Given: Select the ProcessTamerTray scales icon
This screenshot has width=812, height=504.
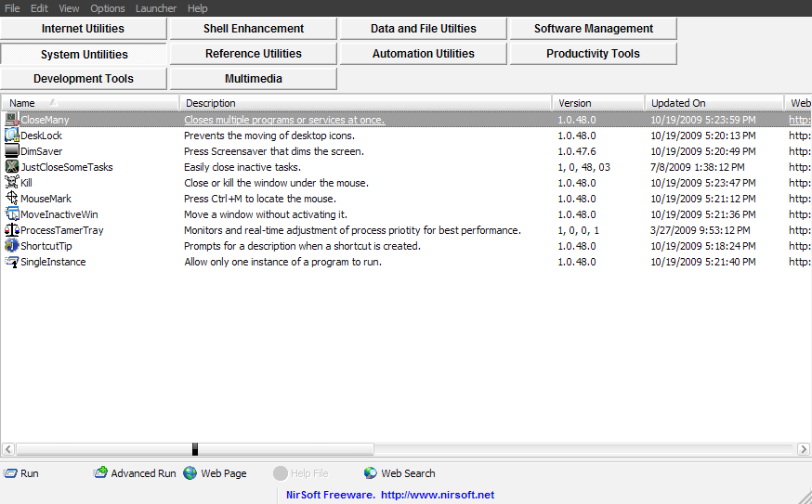Looking at the screenshot, I should 12,230.
